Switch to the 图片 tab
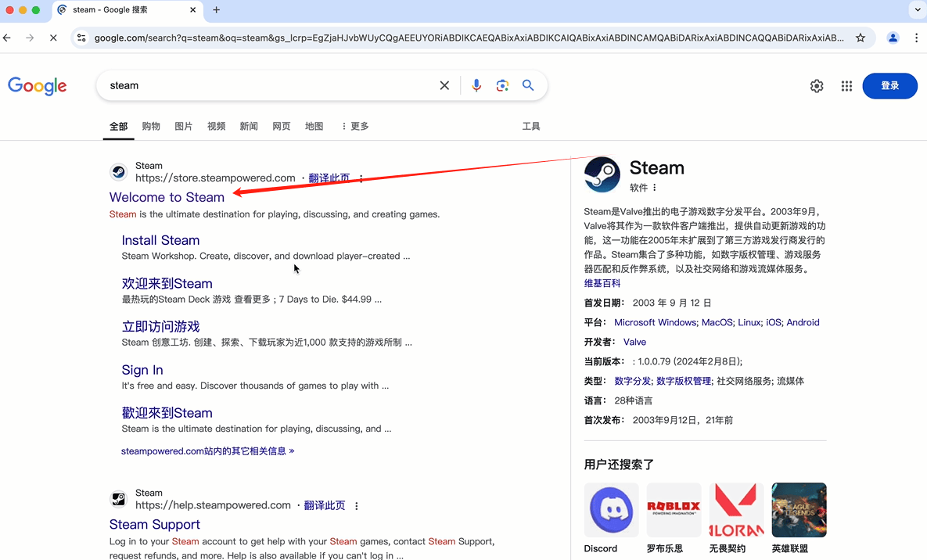This screenshot has height=560, width=927. tap(183, 126)
